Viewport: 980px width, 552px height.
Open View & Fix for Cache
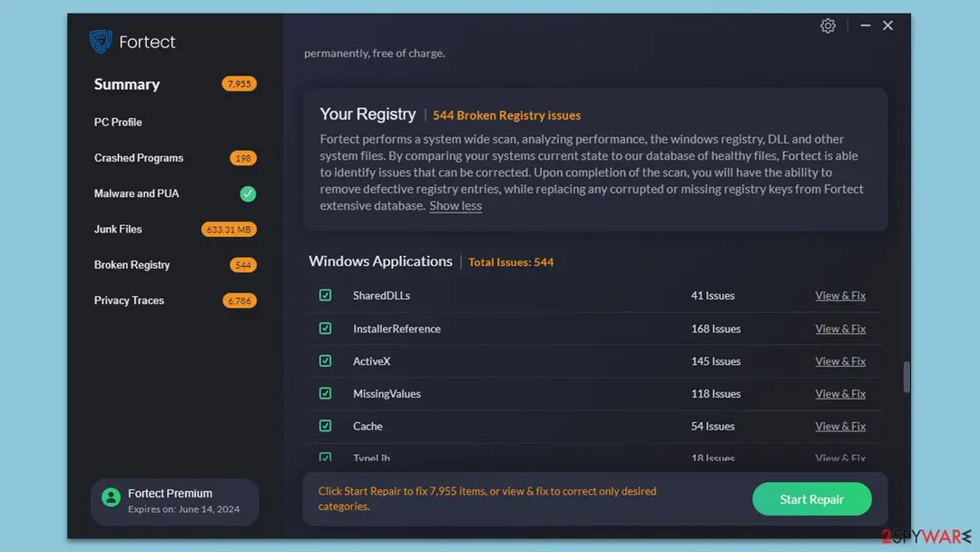pos(840,427)
